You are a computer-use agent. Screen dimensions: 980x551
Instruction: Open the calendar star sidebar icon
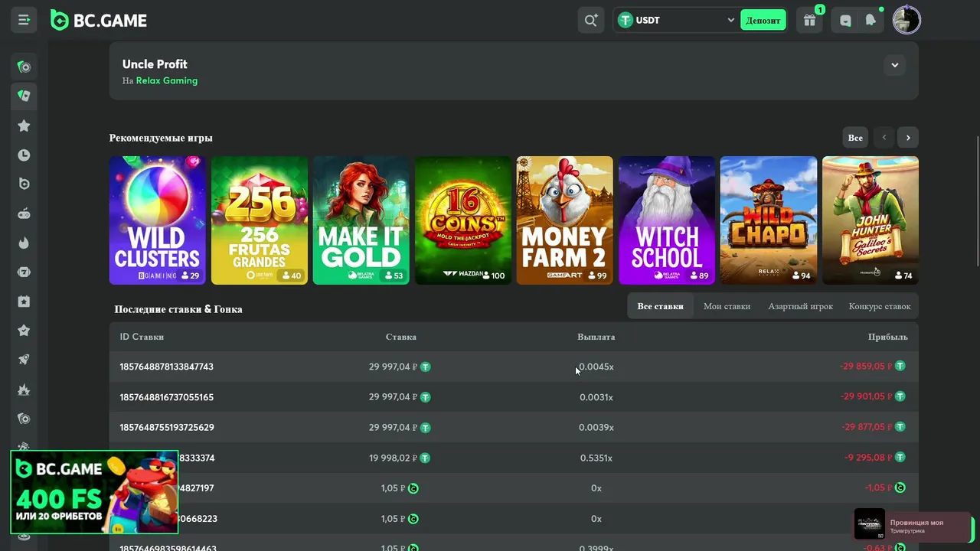pyautogui.click(x=24, y=302)
